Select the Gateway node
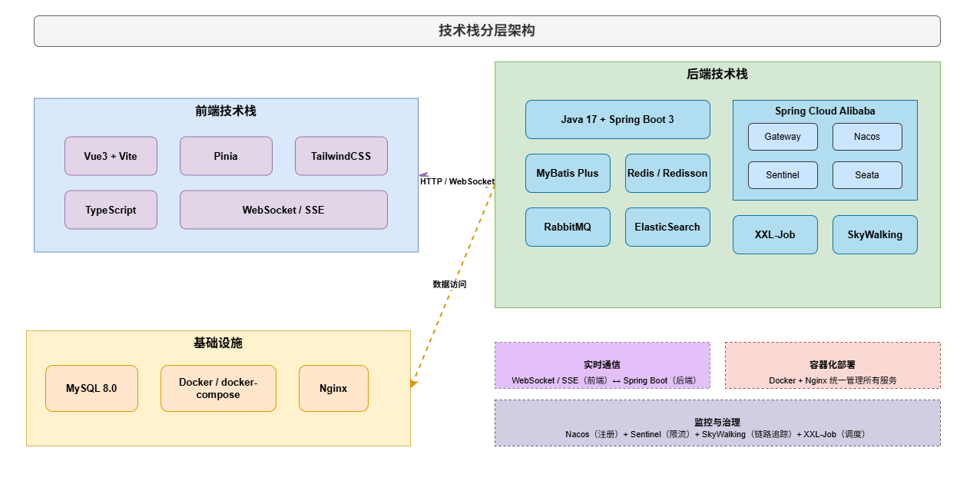980x481 pixels. pyautogui.click(x=783, y=137)
